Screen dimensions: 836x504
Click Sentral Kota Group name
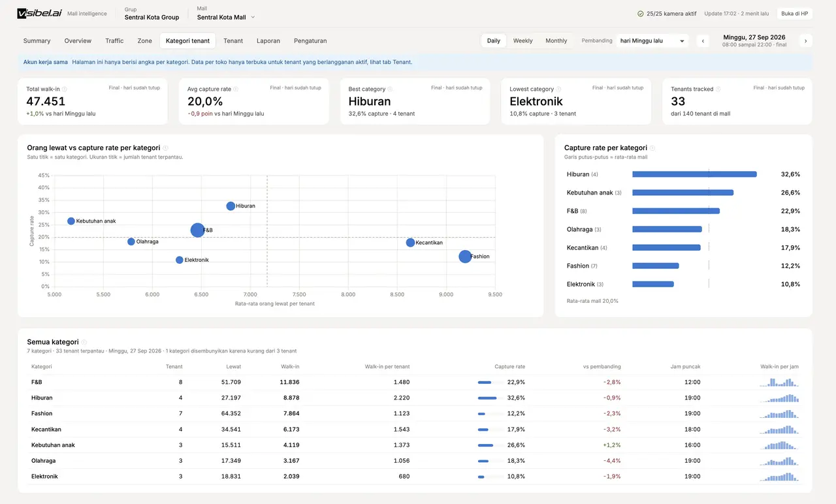point(152,18)
